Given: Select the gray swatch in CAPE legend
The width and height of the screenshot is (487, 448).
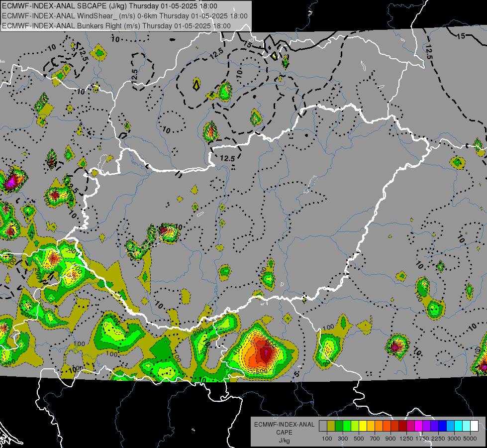Looking at the screenshot, I should [x=323, y=426].
